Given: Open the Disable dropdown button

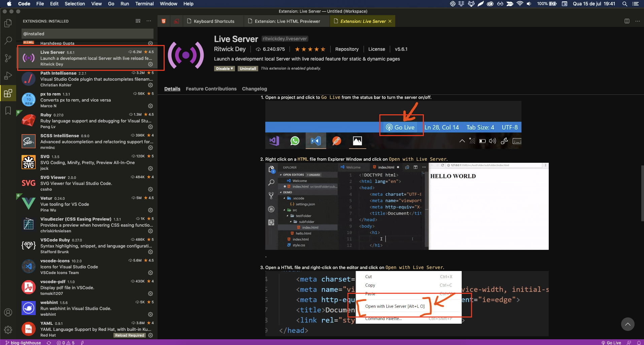Looking at the screenshot, I should pyautogui.click(x=224, y=69).
